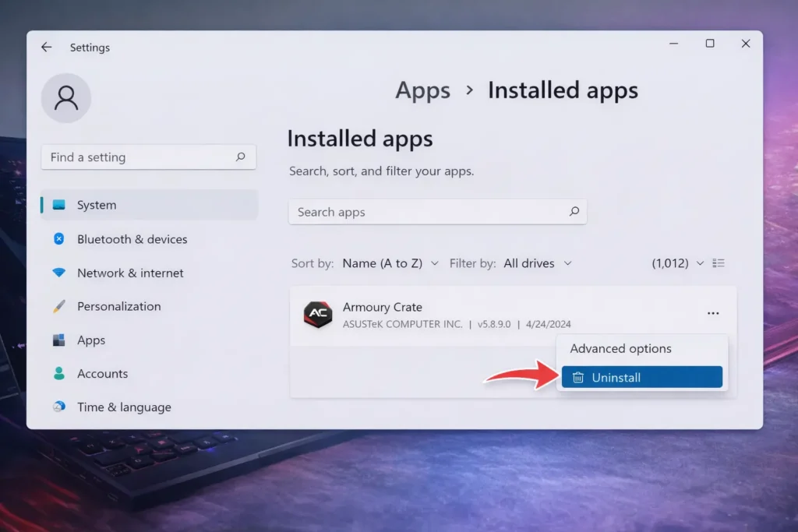Switch to list view layout icon
The height and width of the screenshot is (532, 798).
(x=719, y=263)
